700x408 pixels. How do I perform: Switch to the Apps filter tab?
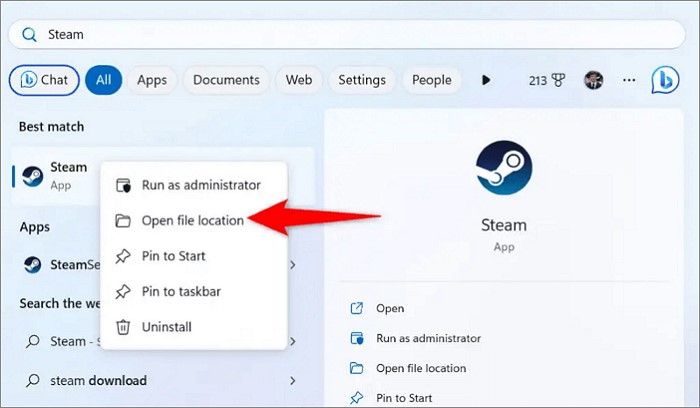[x=152, y=80]
